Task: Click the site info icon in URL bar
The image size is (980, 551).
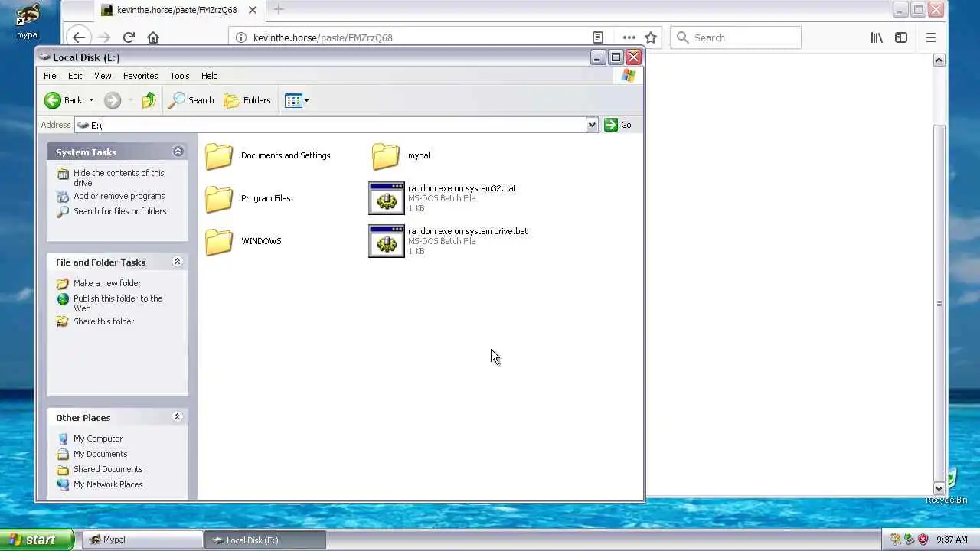Action: [x=241, y=37]
